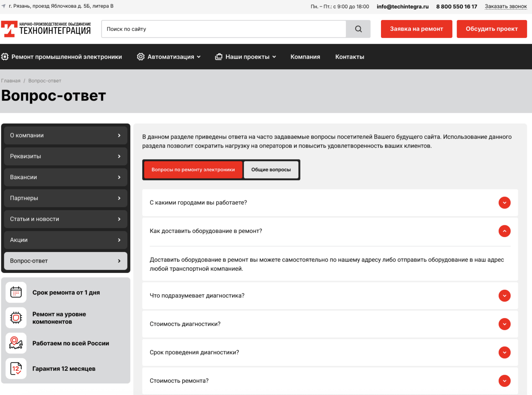Open the Компания menu item
532x395 pixels.
tap(305, 57)
